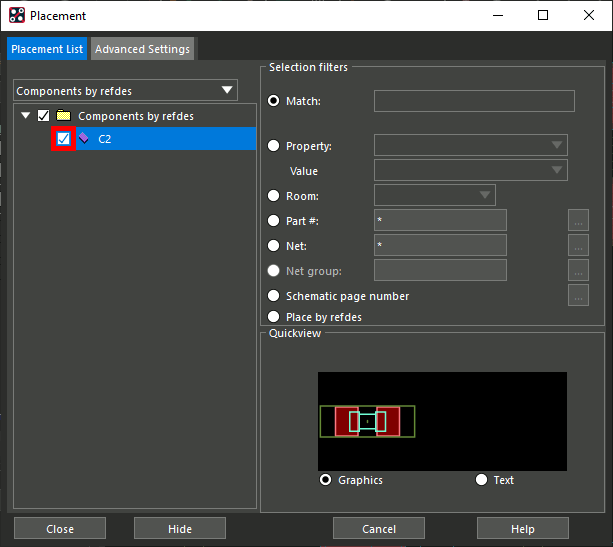
Task: Open the Room dropdown list
Action: [435, 195]
